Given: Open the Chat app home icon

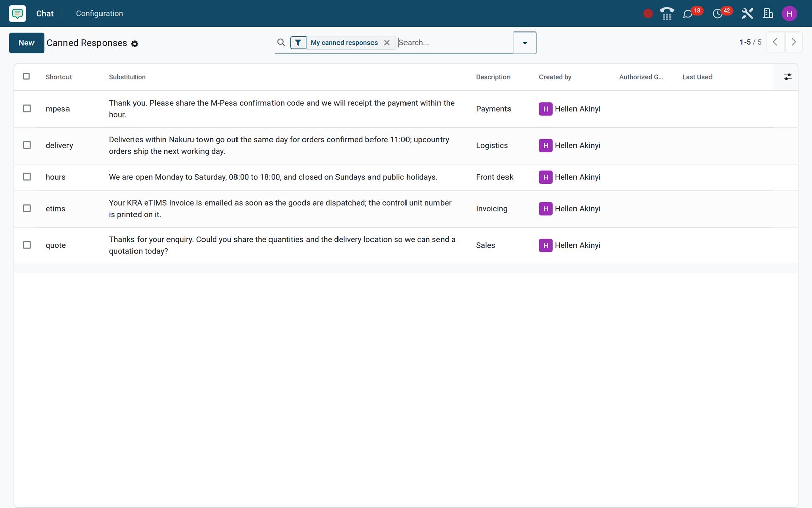Looking at the screenshot, I should point(17,13).
